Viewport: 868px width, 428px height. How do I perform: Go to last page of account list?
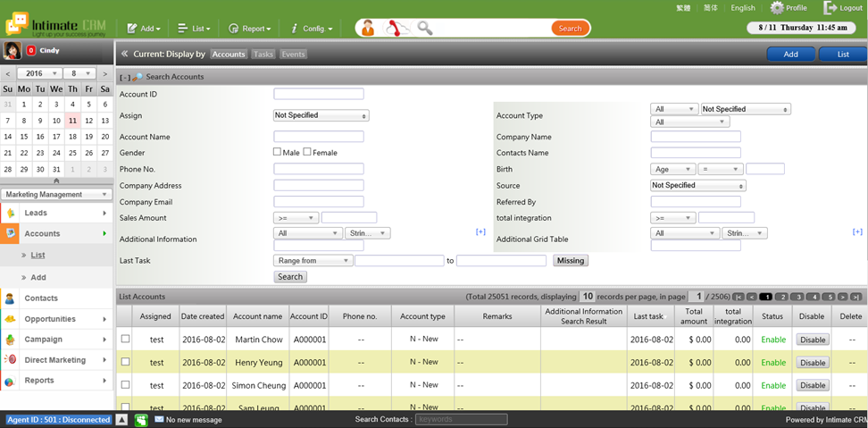[855, 298]
